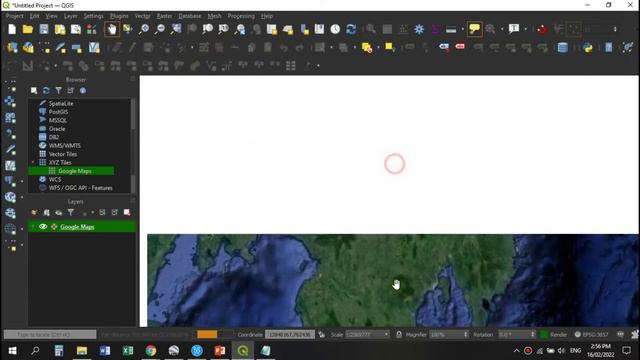
Task: Open the Processing menu
Action: tap(241, 16)
